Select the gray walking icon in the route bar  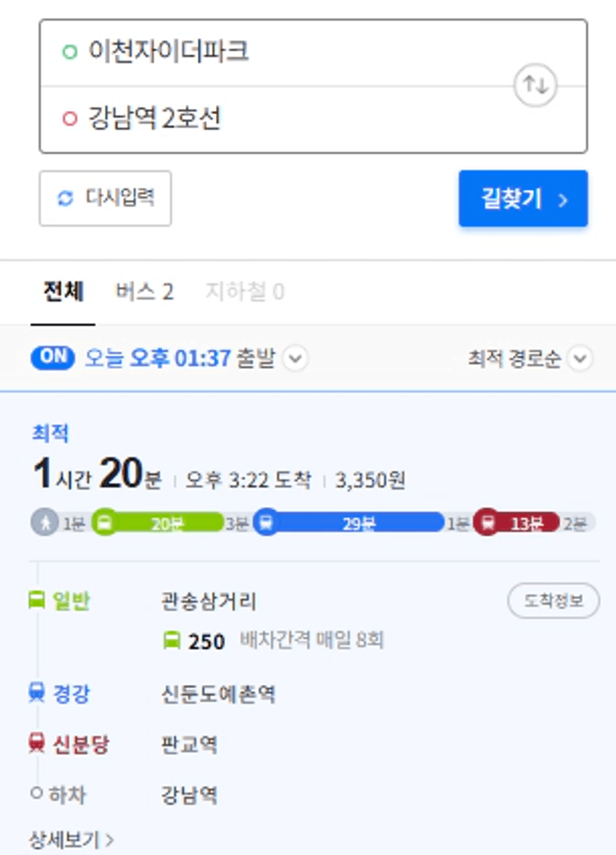[x=45, y=523]
